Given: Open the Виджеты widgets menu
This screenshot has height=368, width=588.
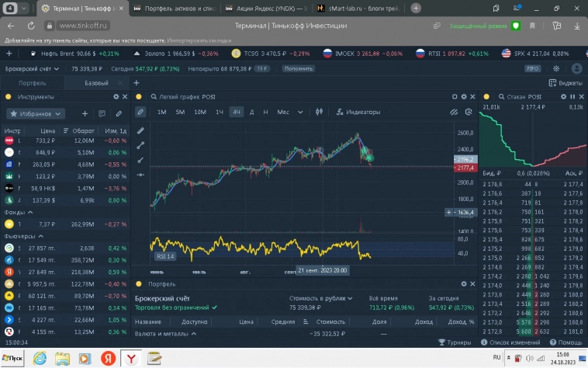Looking at the screenshot, I should 566,83.
